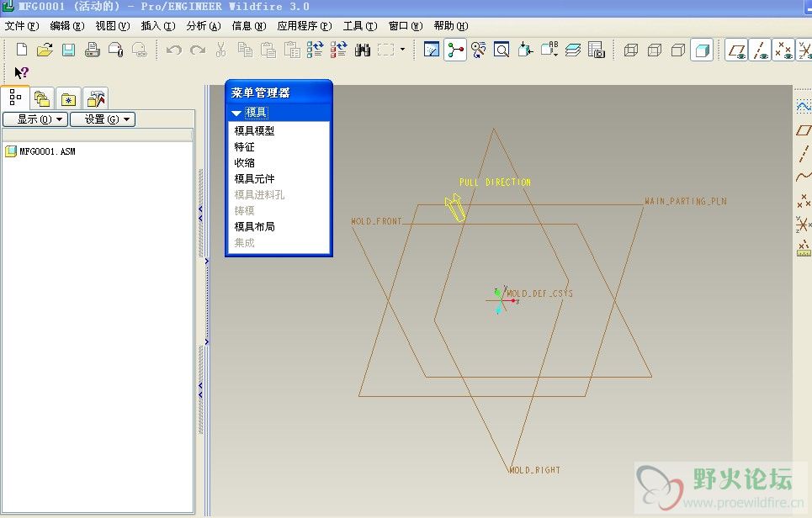Image resolution: width=812 pixels, height=518 pixels.
Task: Switch to wireframe display
Action: (631, 50)
